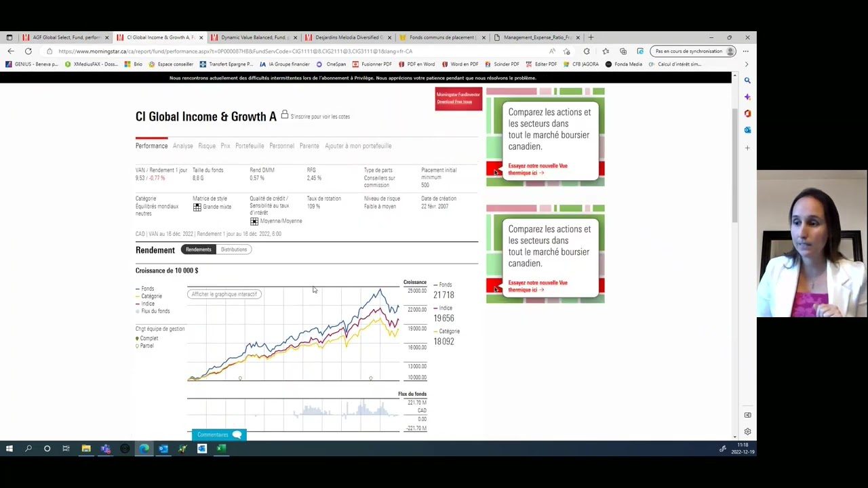Open Task View on the taskbar

tap(66, 448)
